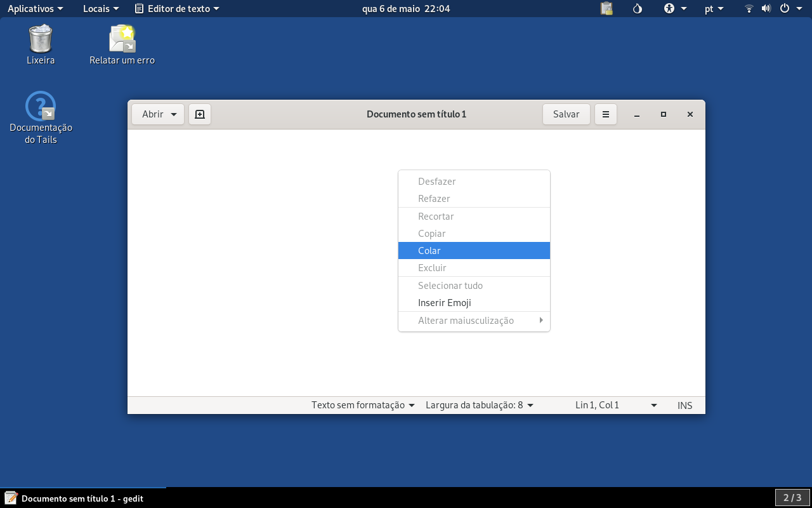Select Copiar in context menu
Viewport: 812px width, 508px height.
[x=474, y=234]
